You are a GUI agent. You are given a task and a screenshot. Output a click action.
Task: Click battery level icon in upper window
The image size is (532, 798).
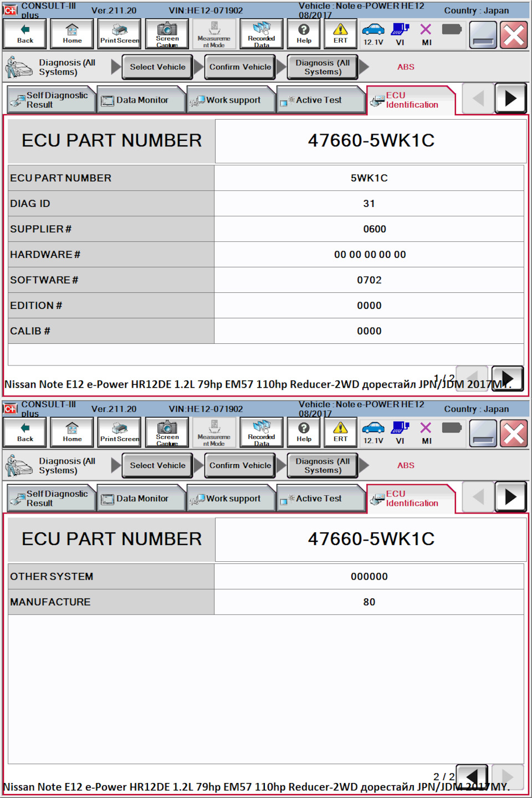pyautogui.click(x=452, y=29)
